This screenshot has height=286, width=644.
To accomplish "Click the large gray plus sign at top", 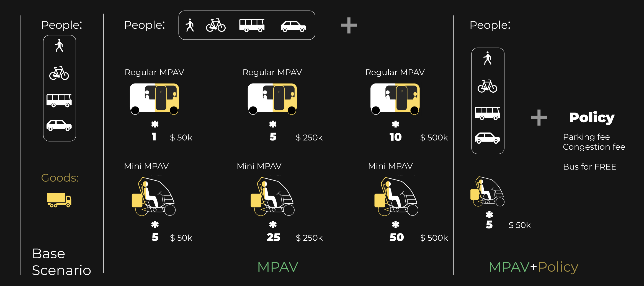I will [349, 25].
